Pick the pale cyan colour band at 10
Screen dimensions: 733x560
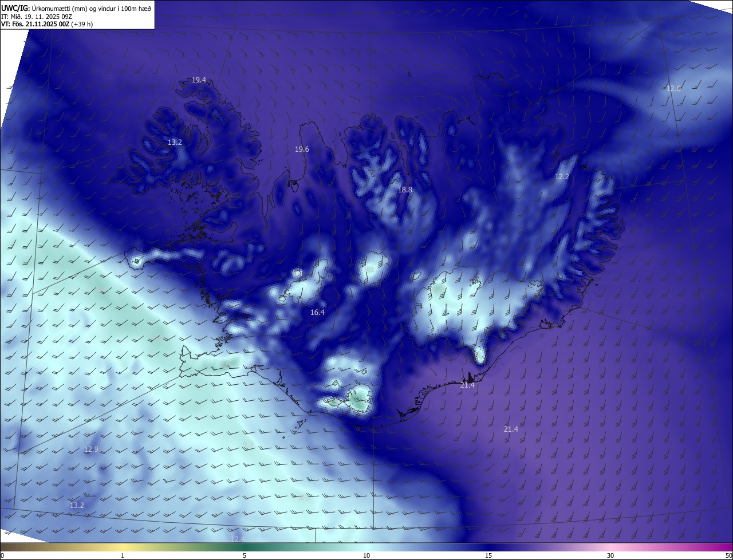click(366, 547)
